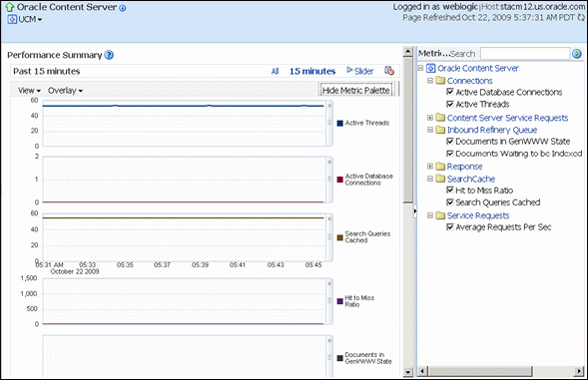Remove the Hit to Miss Ratio chart
Viewport: 588px width, 380px height.
click(329, 283)
